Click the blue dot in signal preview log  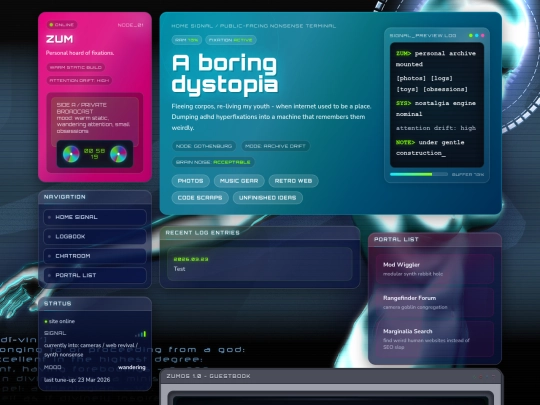click(476, 35)
